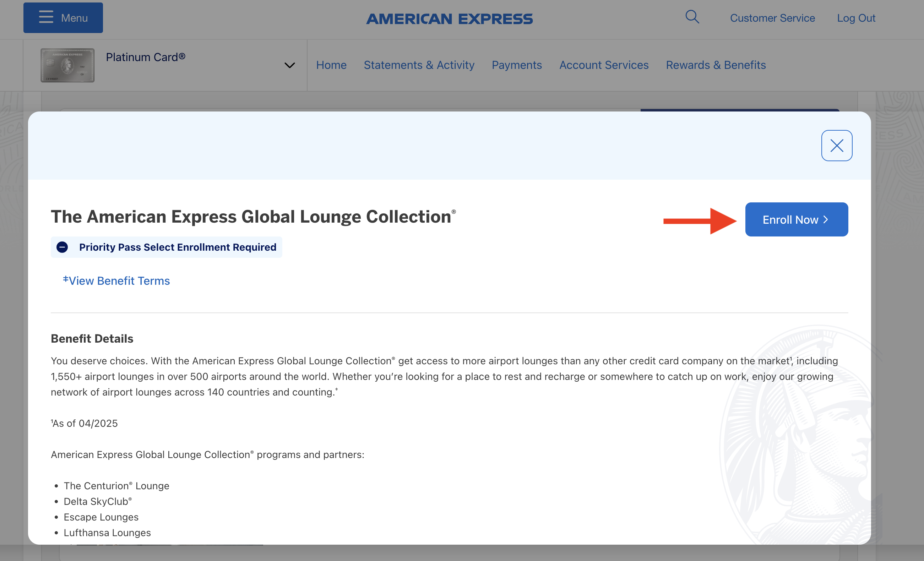This screenshot has height=561, width=924.
Task: Click 'The Centurion Lounge' list item
Action: (x=116, y=486)
